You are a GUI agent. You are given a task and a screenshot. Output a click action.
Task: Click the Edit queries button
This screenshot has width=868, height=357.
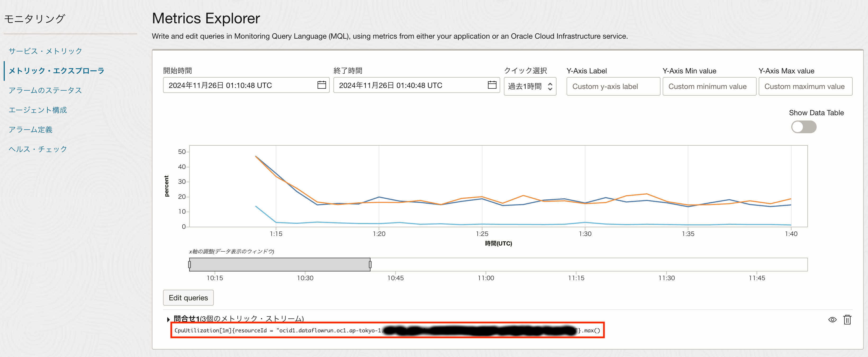tap(188, 298)
